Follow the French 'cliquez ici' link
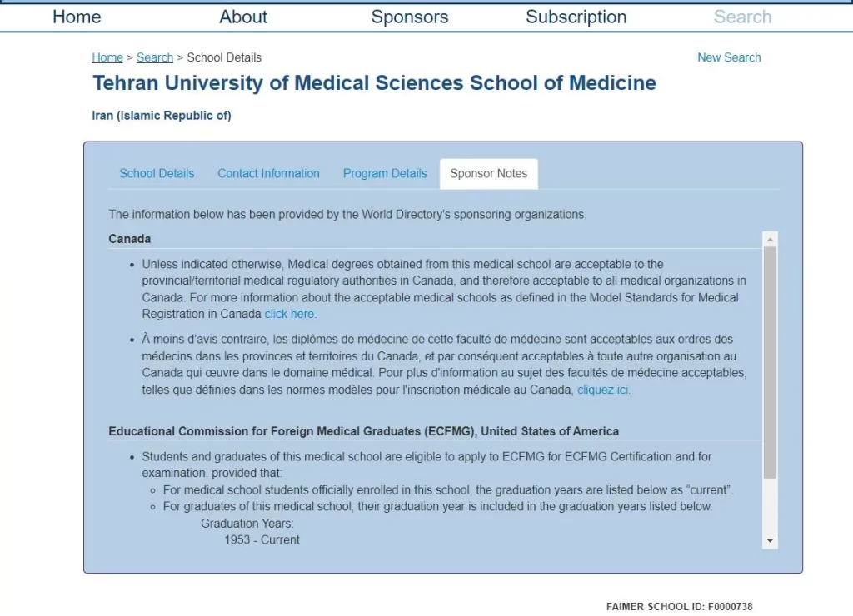853x616 pixels. click(603, 390)
